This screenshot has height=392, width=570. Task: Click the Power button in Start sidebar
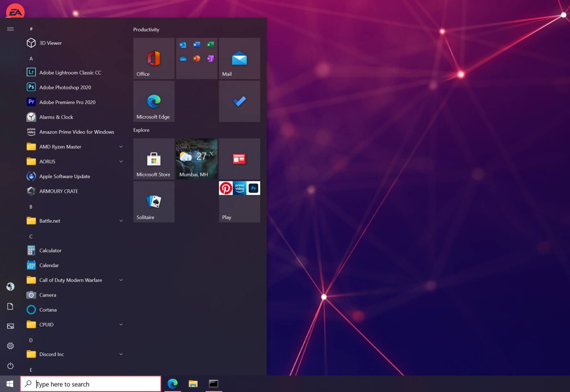[x=10, y=366]
